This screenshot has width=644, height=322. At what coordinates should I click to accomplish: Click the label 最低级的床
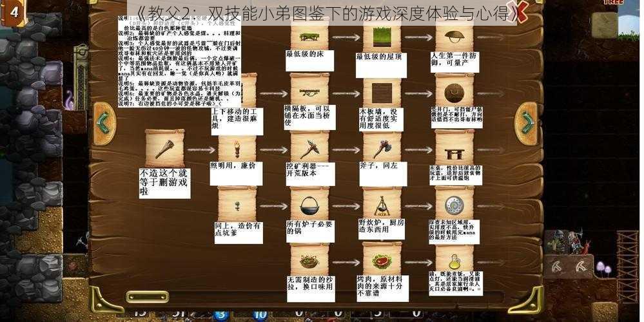(309, 61)
